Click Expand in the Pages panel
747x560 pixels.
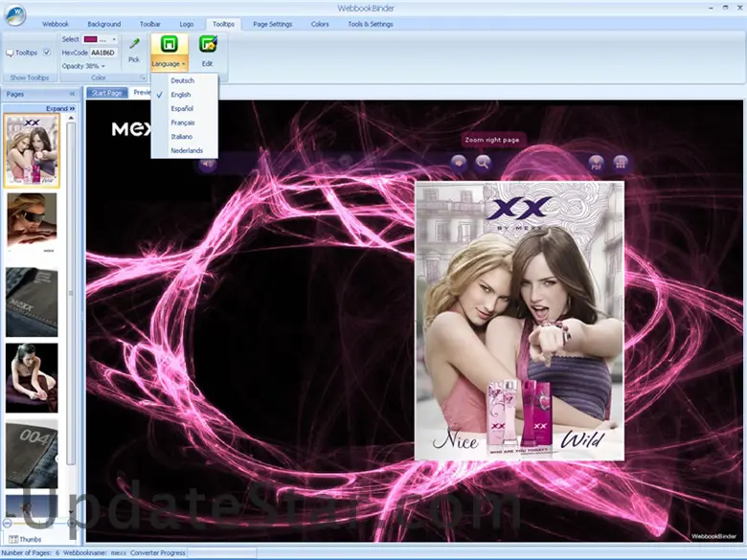click(x=60, y=109)
